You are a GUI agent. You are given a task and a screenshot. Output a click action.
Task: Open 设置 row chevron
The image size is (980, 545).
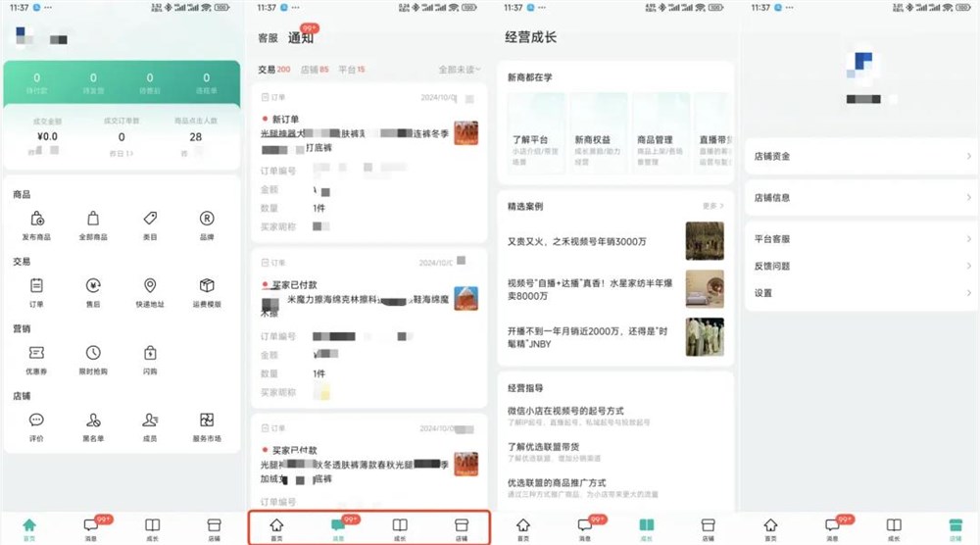click(x=969, y=292)
